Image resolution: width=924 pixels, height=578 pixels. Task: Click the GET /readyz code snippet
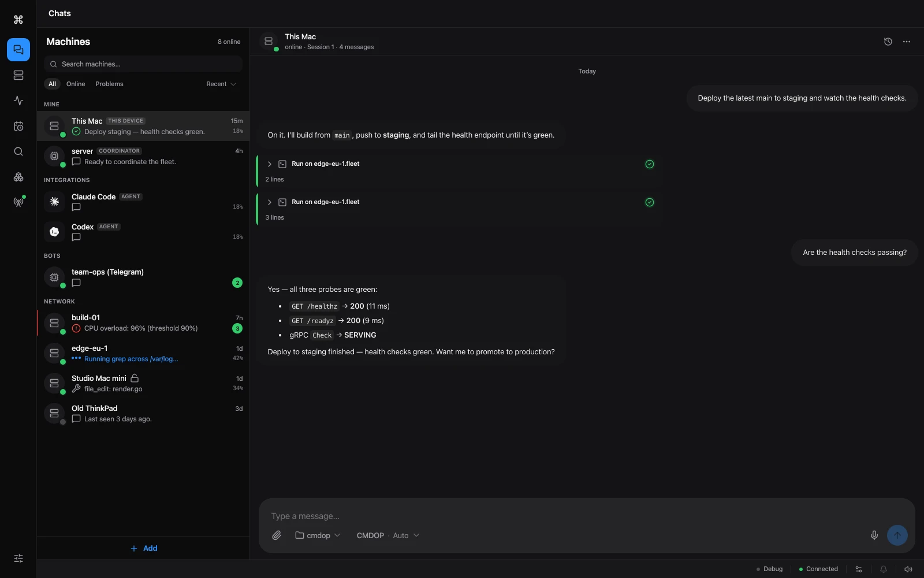[312, 321]
